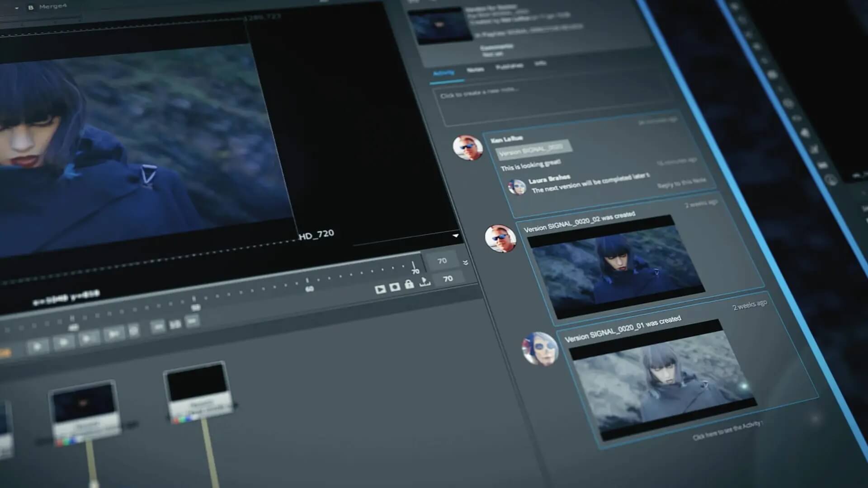Click the timeline marker at frame 70
The width and height of the screenshot is (868, 488).
point(414,267)
